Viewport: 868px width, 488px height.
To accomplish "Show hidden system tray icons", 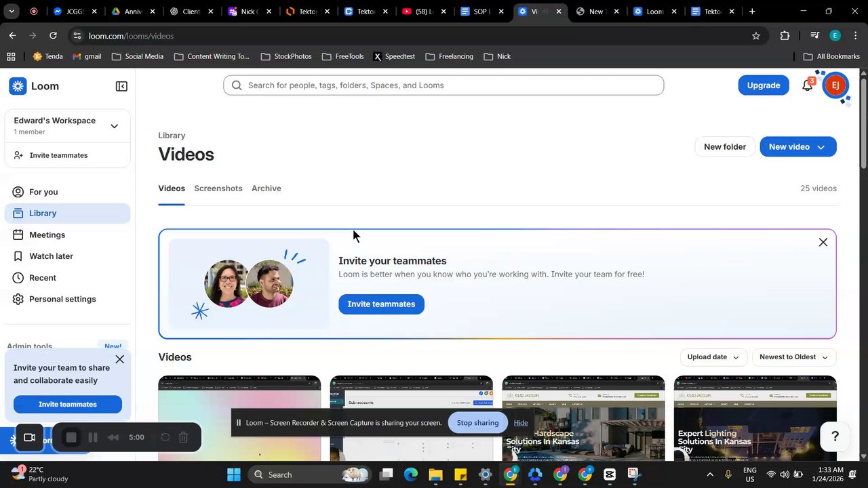I will tap(710, 474).
